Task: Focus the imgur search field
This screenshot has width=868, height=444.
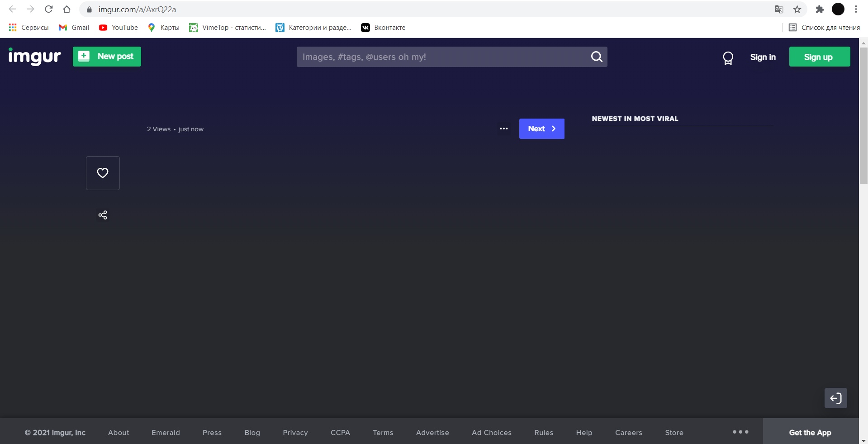Action: (441, 57)
